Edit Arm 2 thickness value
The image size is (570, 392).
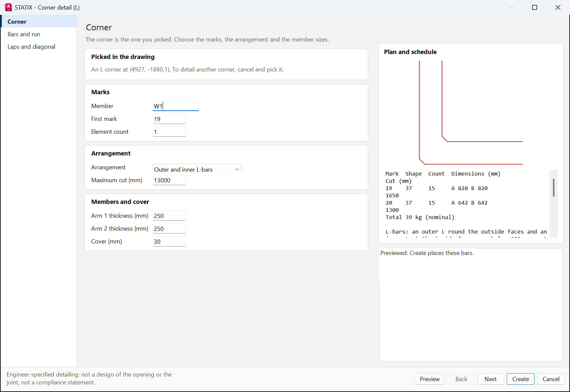pyautogui.click(x=169, y=229)
